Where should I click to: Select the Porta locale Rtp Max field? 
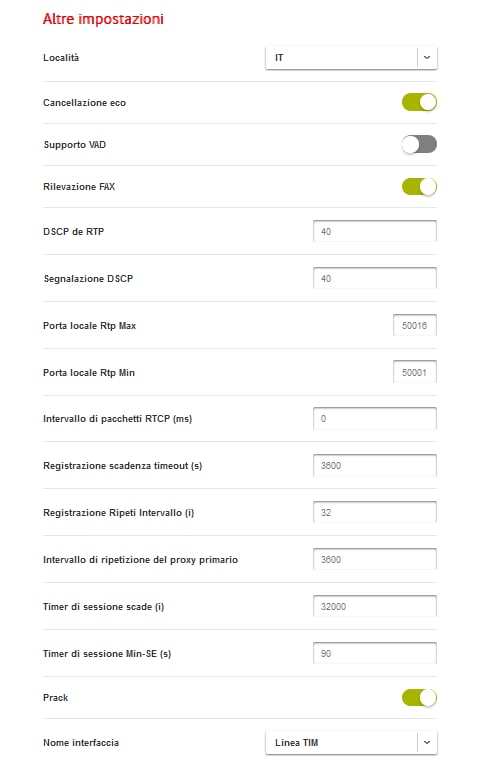point(415,325)
